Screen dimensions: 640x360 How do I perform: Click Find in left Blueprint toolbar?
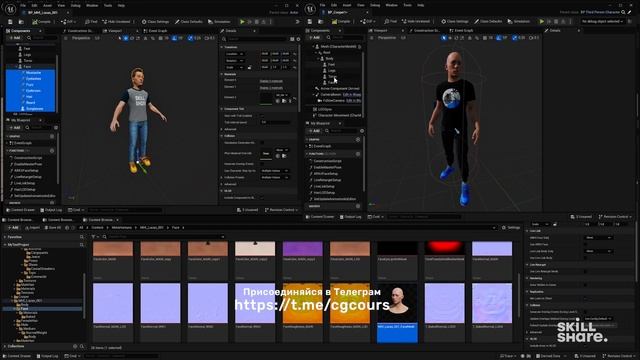click(x=91, y=22)
